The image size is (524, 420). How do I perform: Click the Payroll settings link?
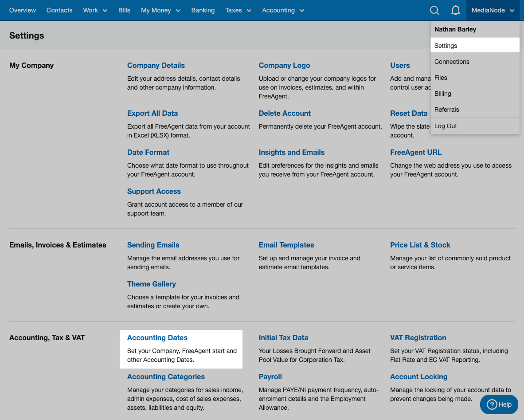click(x=270, y=377)
